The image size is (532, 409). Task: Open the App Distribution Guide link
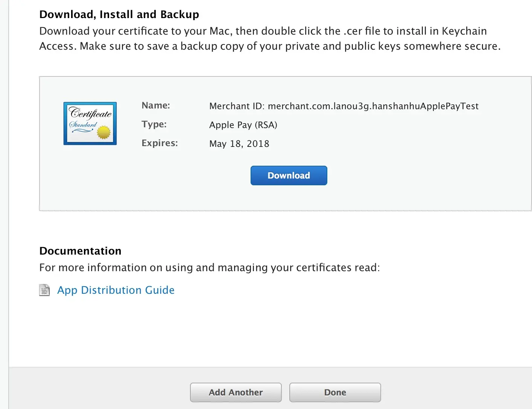116,290
